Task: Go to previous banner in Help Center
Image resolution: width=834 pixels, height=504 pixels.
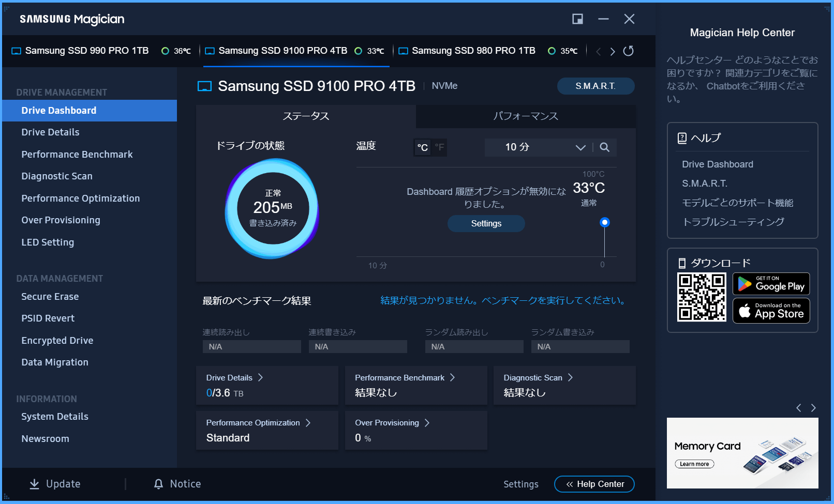Action: (x=799, y=408)
